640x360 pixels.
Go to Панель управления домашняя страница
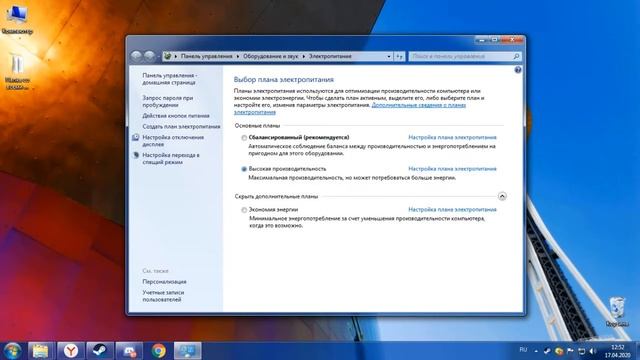(169, 79)
